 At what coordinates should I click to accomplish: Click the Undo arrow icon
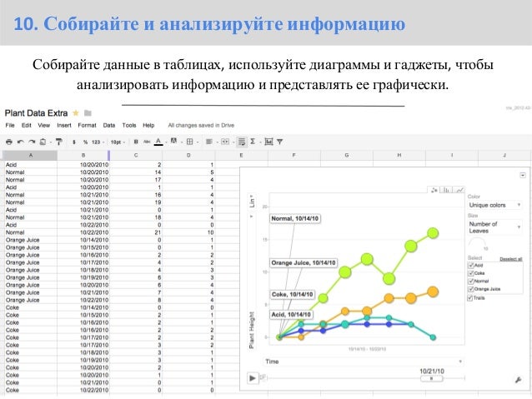coord(20,142)
